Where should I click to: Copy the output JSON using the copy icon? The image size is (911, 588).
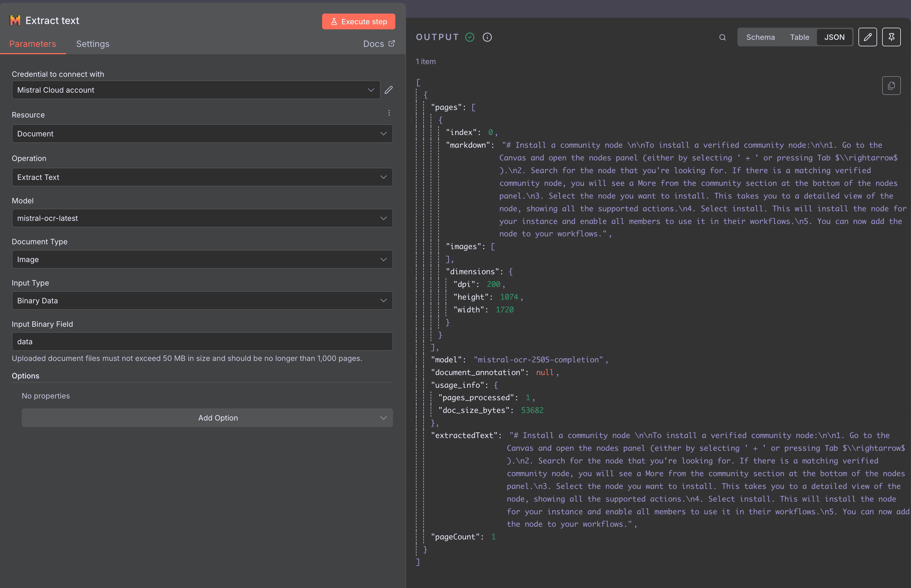[892, 86]
